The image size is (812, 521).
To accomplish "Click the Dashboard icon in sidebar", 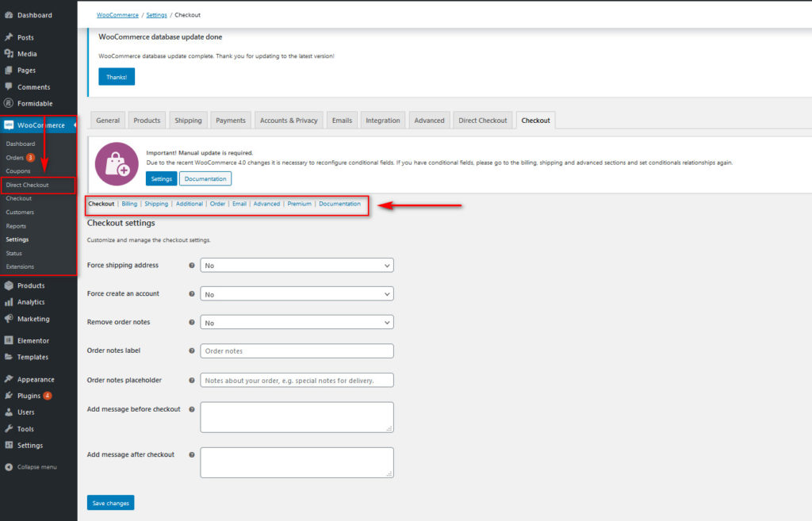I will pyautogui.click(x=9, y=15).
